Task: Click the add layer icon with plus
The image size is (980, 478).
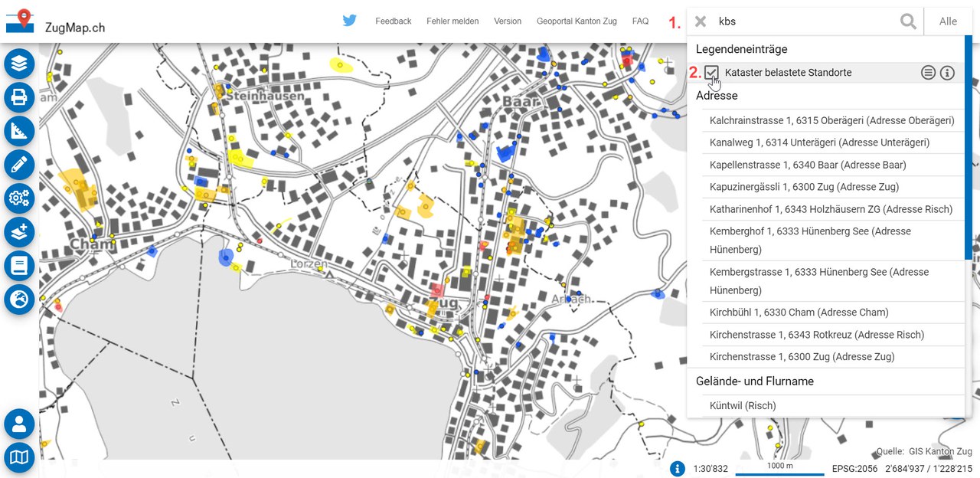Action: [19, 232]
